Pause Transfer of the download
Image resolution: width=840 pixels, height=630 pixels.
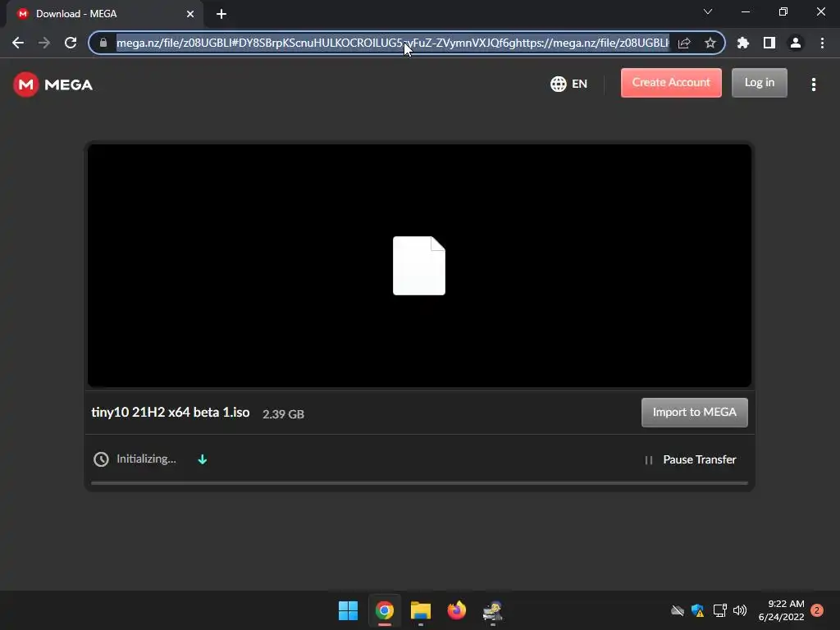click(691, 459)
